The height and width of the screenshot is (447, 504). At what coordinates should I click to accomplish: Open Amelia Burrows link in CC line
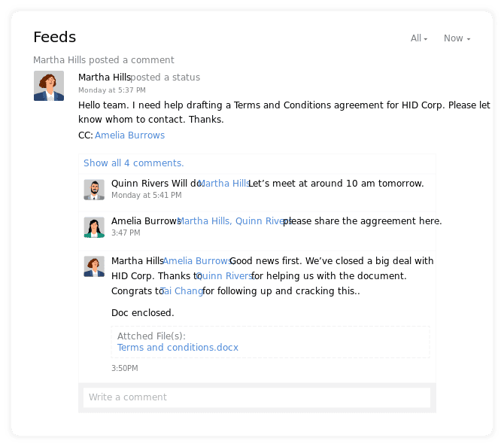pos(130,135)
